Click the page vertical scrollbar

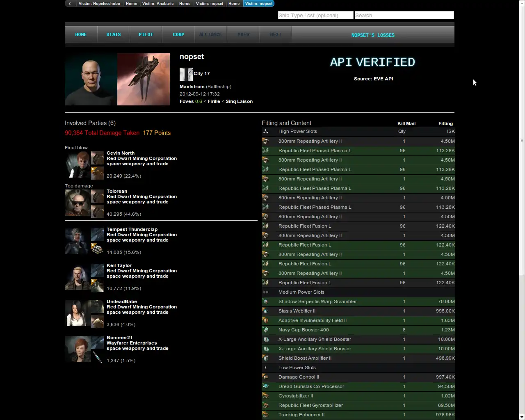[522, 139]
